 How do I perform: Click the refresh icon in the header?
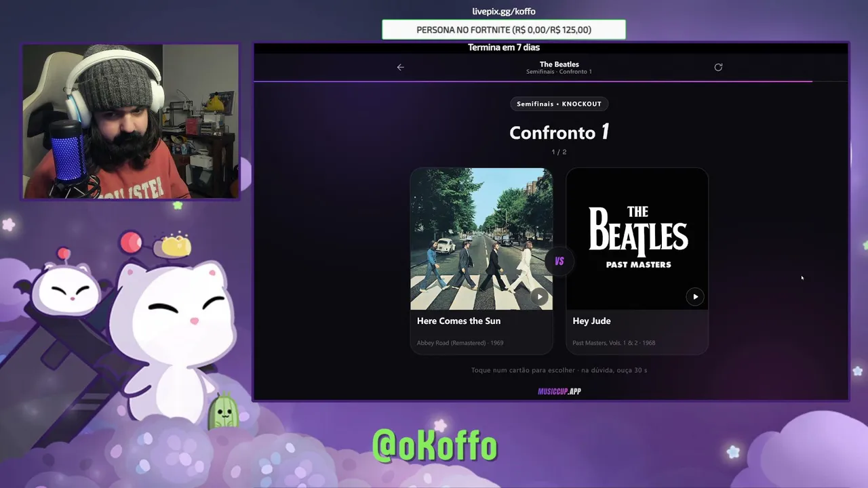click(x=718, y=67)
